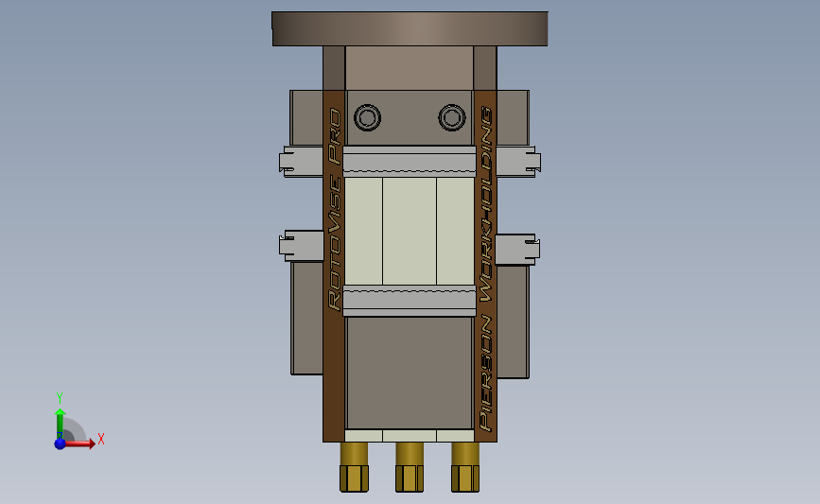
Task: Click the red X axis arrow of the triad
Action: [79, 443]
